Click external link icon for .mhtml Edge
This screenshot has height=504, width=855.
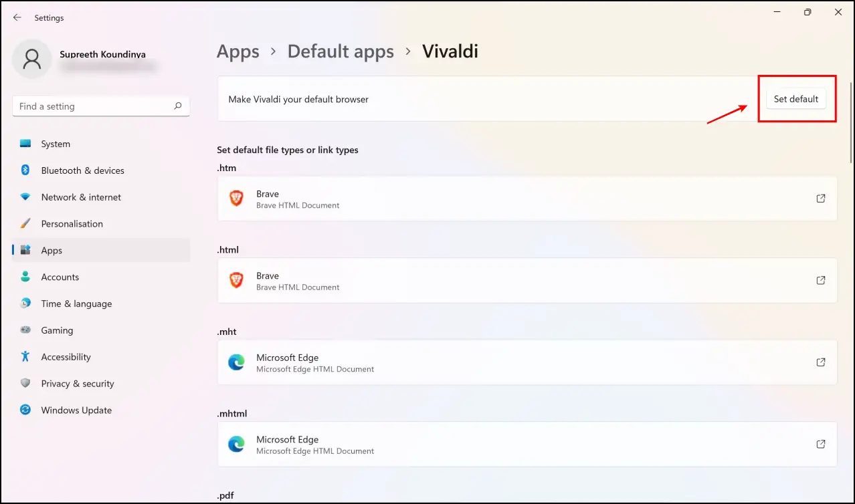(x=821, y=444)
